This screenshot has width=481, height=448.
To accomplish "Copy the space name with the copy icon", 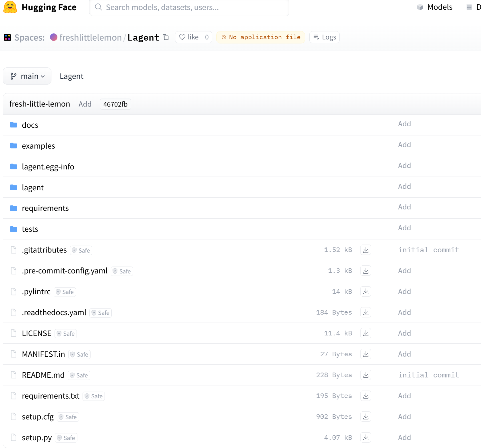I will point(166,37).
